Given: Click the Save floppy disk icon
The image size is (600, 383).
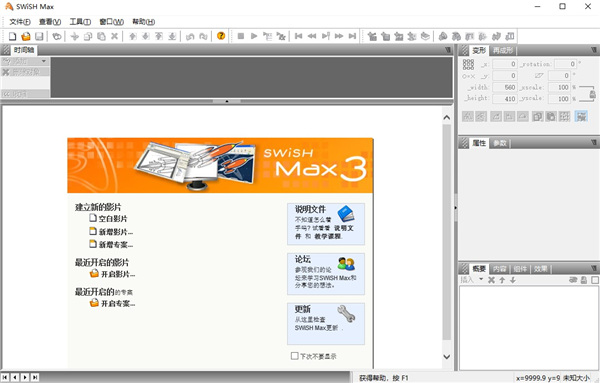Looking at the screenshot, I should coord(39,36).
